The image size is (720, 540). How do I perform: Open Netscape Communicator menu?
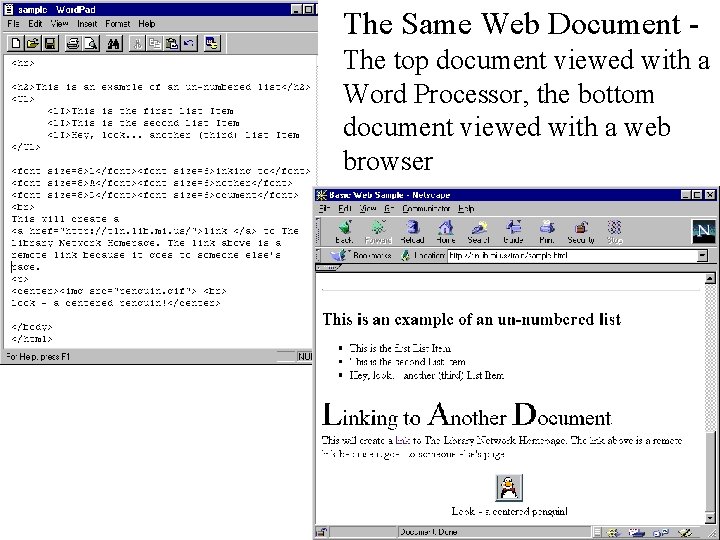pos(426,209)
